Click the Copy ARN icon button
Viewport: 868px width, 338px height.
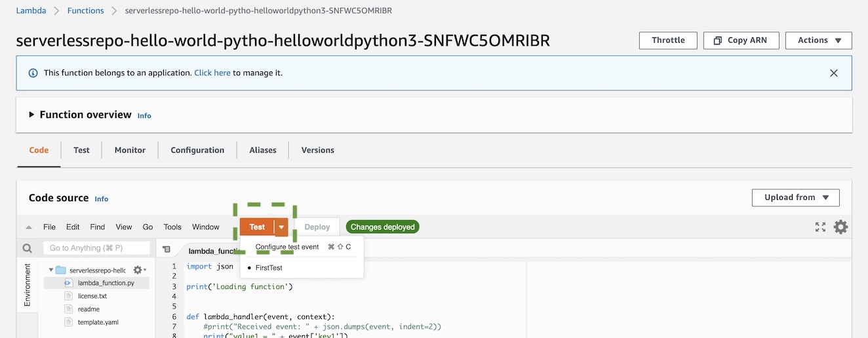741,40
